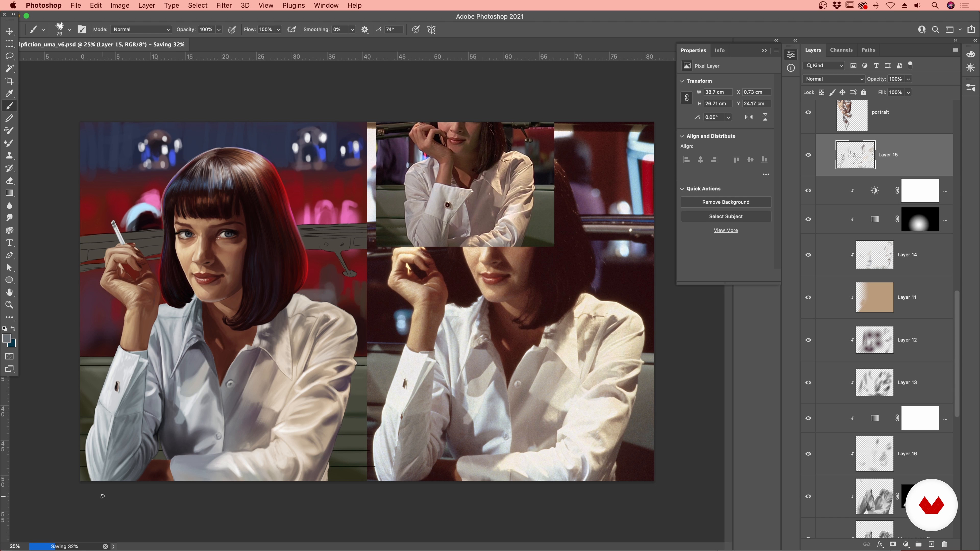
Task: Select the Smudge tool
Action: [9, 218]
